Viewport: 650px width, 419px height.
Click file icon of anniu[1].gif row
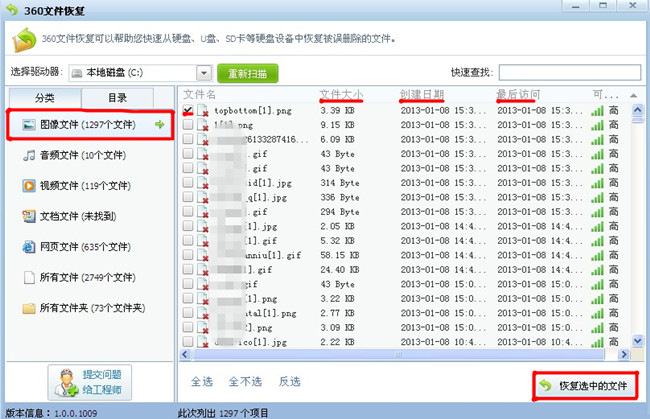coord(203,255)
